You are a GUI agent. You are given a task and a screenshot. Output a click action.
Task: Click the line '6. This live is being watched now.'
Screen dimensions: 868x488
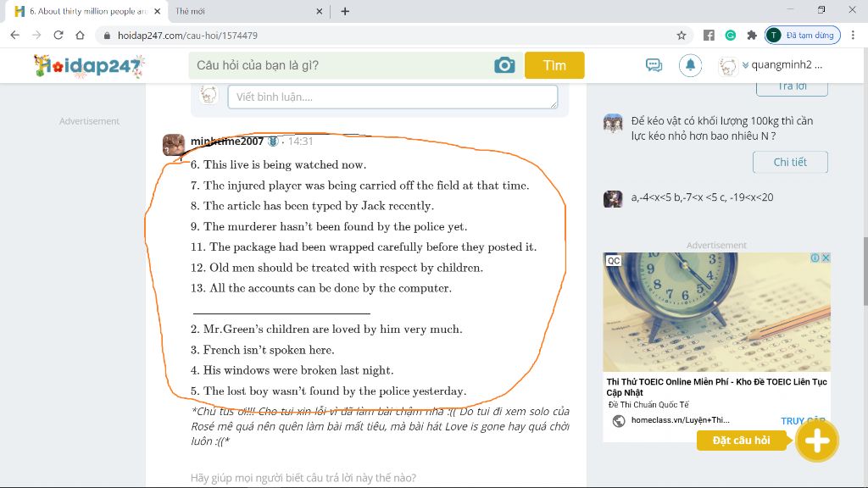(278, 165)
